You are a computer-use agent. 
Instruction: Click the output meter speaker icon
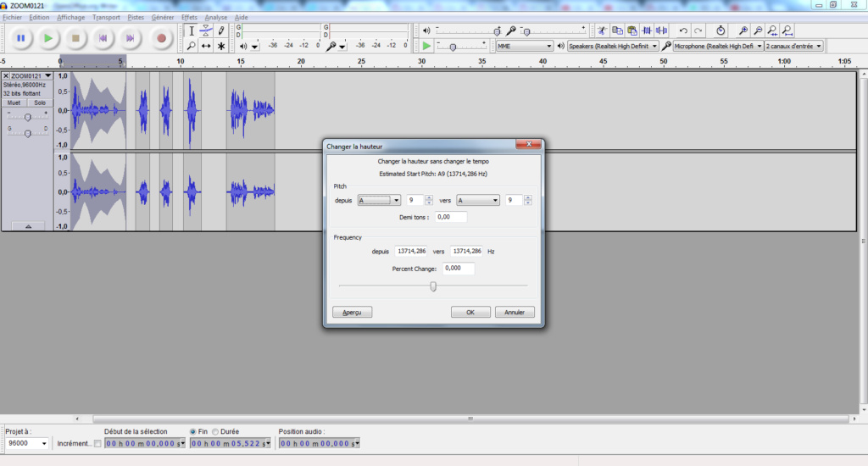point(243,46)
